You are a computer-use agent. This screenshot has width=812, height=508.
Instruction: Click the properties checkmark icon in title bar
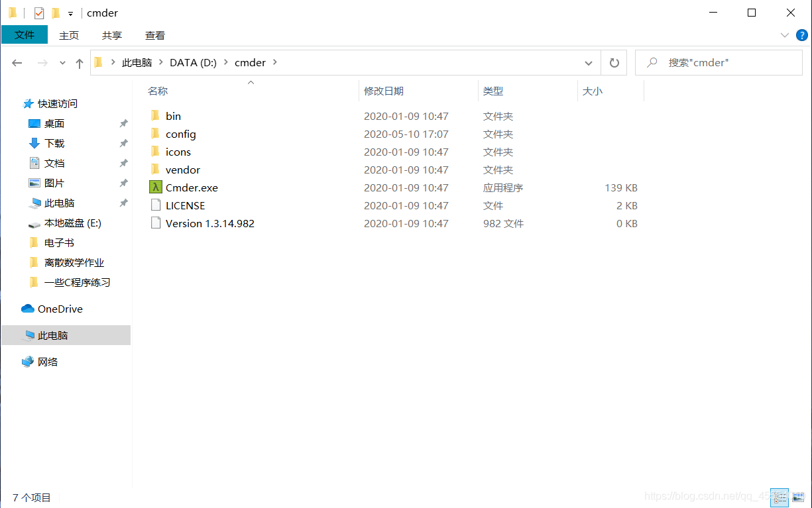coord(39,13)
